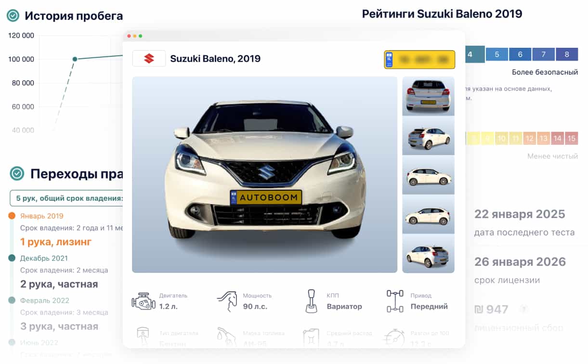The height and width of the screenshot is (364, 588).
Task: Click the '1 рука, лизинг' ownership entry
Action: point(56,242)
